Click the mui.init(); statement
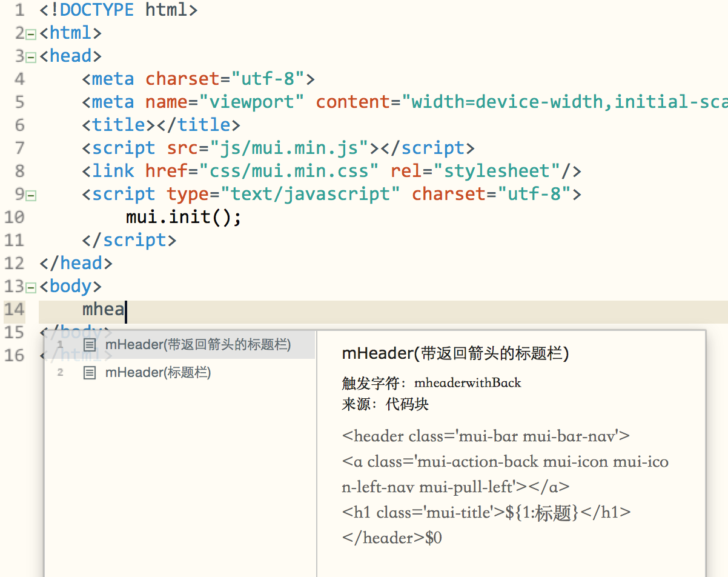The width and height of the screenshot is (728, 577). [x=184, y=218]
